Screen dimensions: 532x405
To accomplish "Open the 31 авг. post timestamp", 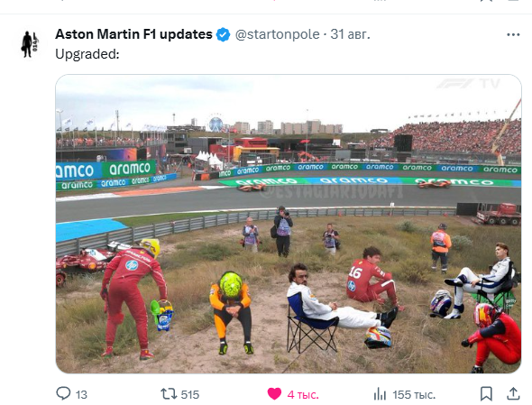I will click(350, 34).
